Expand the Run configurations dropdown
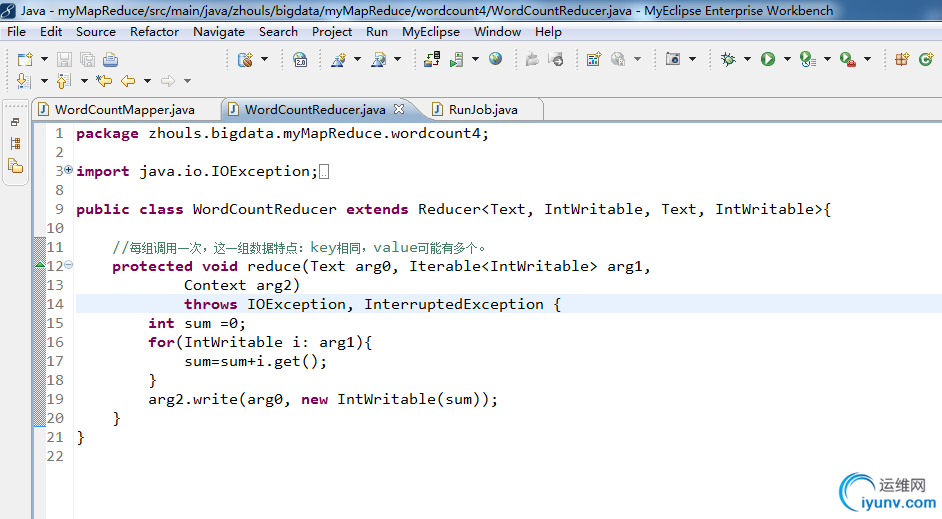The width and height of the screenshot is (942, 519). [x=787, y=59]
